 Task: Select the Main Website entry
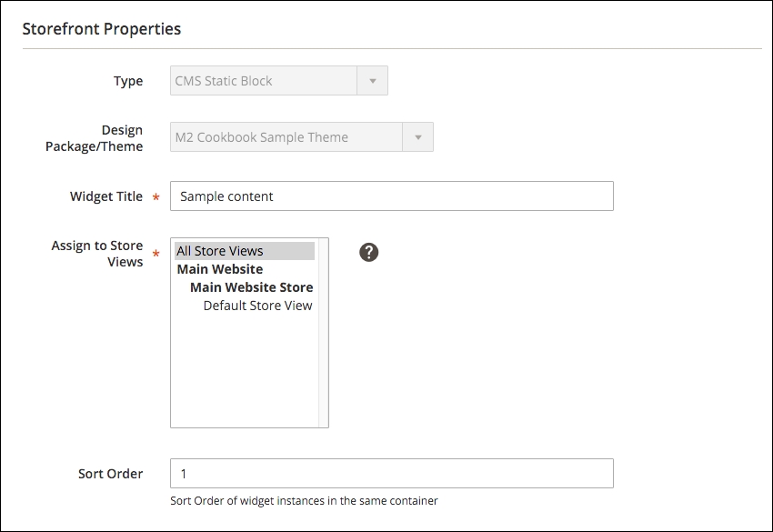pos(220,269)
